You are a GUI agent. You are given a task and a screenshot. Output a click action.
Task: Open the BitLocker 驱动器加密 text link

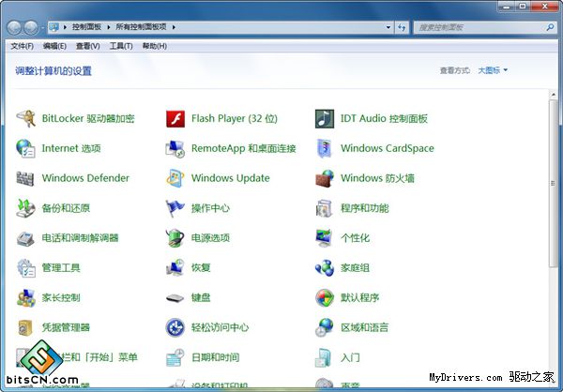(88, 118)
